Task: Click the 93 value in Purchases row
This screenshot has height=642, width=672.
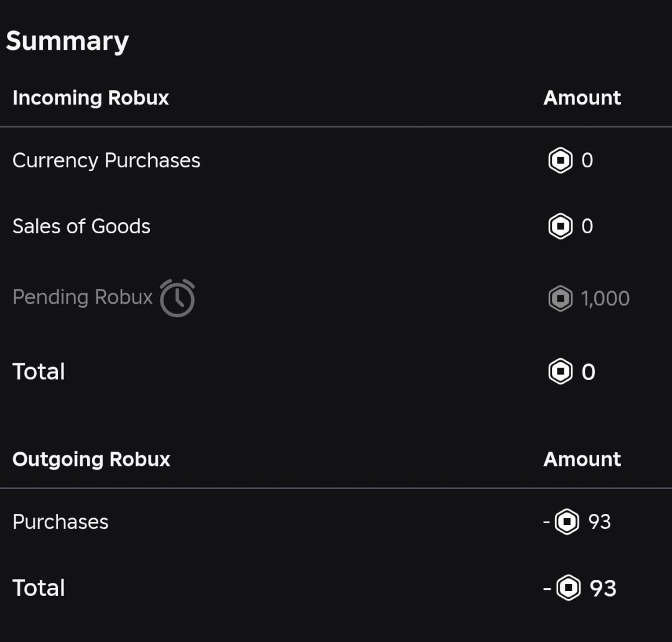Action: [x=600, y=522]
